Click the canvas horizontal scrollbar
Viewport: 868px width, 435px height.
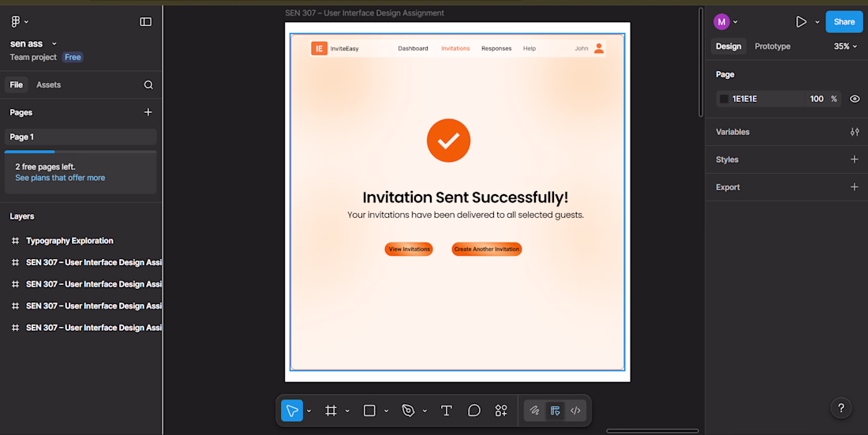tap(653, 430)
